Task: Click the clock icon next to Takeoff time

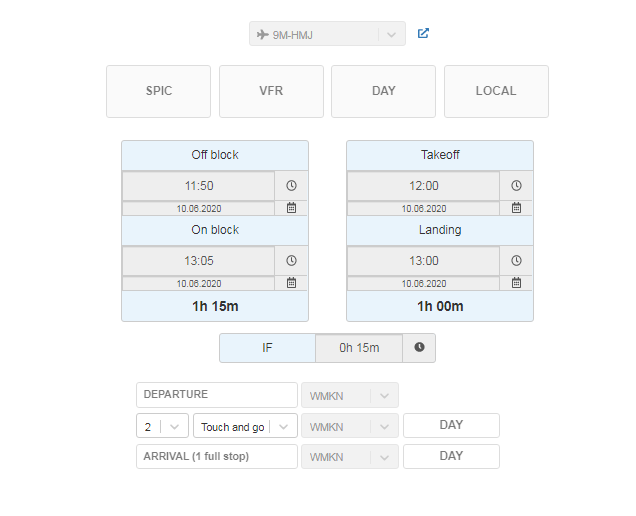Action: tap(517, 186)
